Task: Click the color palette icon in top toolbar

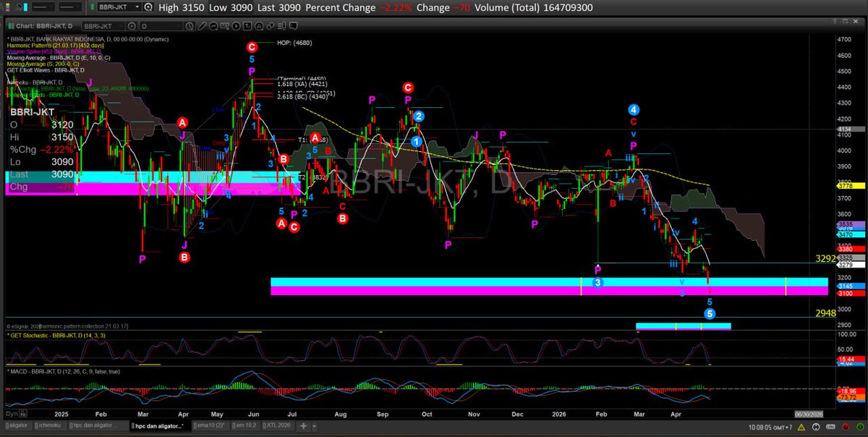Action: [x=8, y=7]
